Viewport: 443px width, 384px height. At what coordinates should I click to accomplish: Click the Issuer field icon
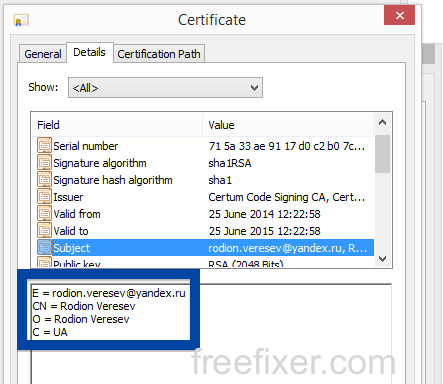44,197
